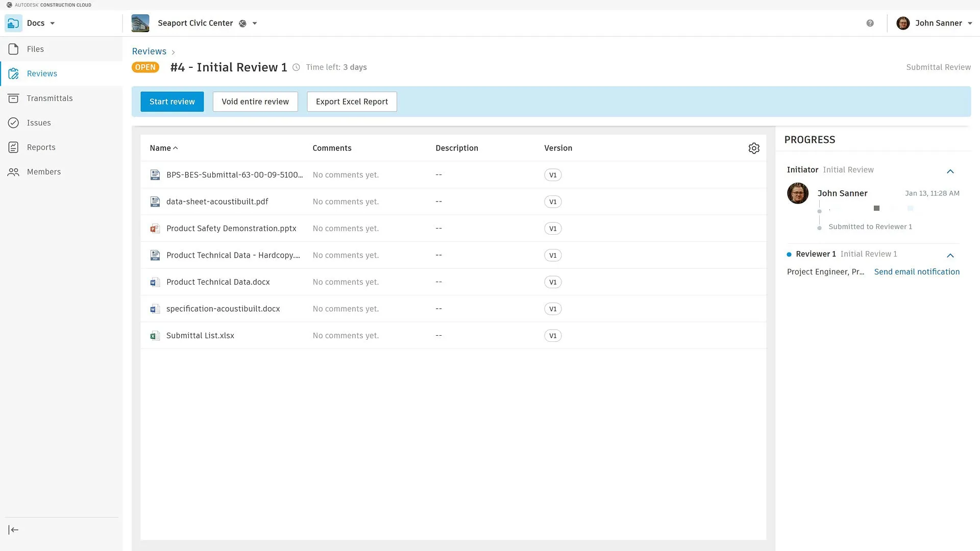
Task: Click the help question mark icon
Action: [x=870, y=23]
